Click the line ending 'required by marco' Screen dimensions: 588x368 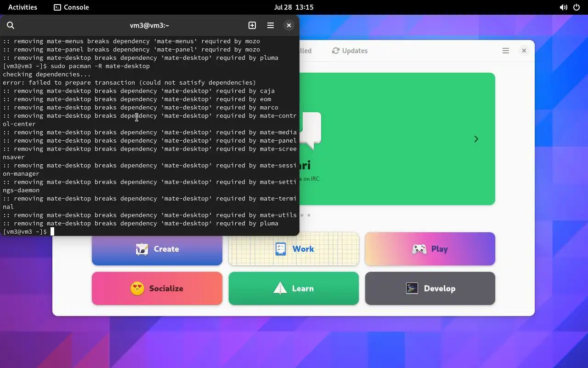(x=141, y=107)
